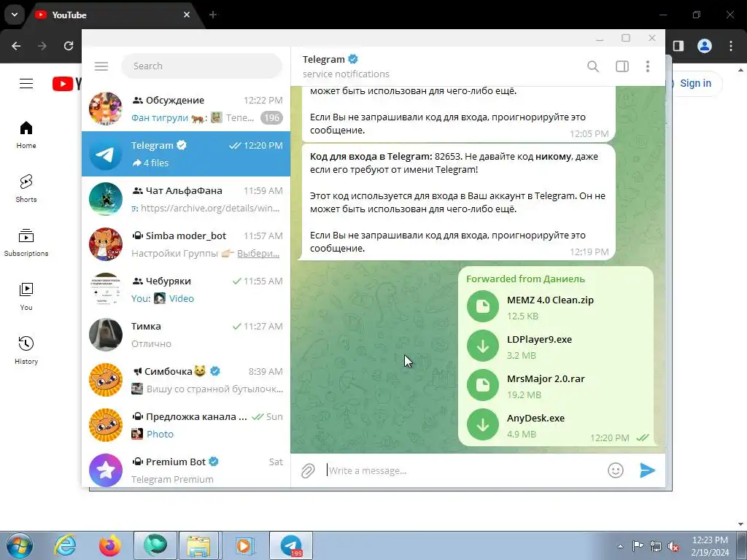Open the Предложка канала chat

pyautogui.click(x=186, y=425)
